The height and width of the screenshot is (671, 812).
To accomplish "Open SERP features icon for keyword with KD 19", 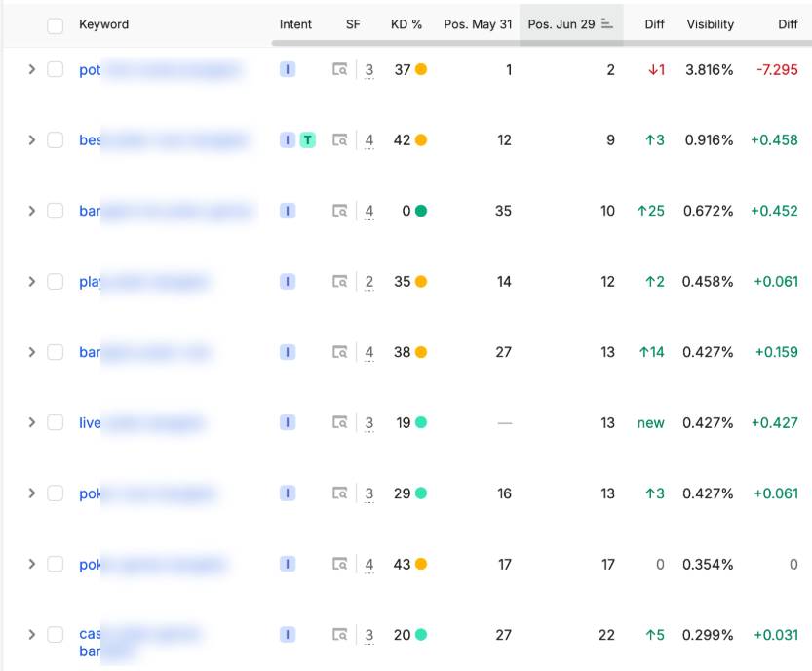I will tap(339, 423).
